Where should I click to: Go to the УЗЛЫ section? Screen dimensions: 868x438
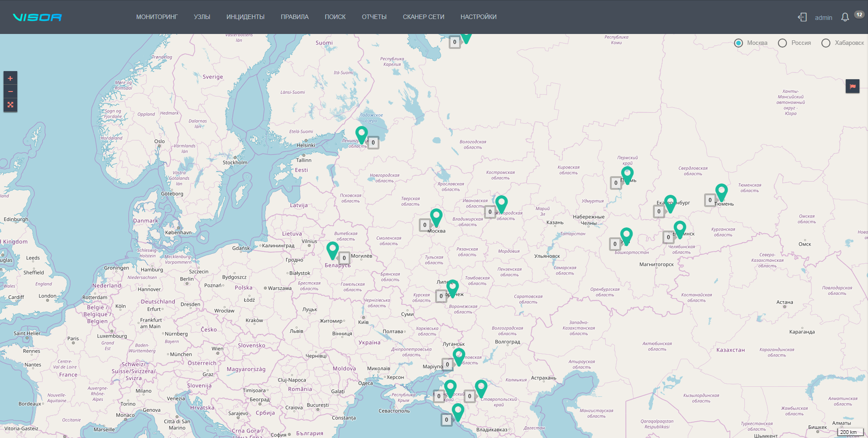[x=202, y=17]
